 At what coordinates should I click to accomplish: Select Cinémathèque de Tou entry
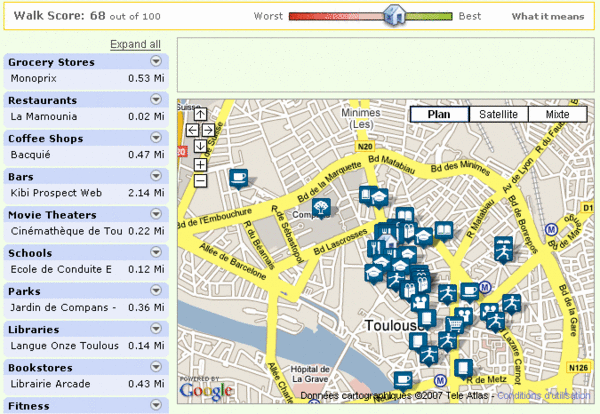[86, 231]
